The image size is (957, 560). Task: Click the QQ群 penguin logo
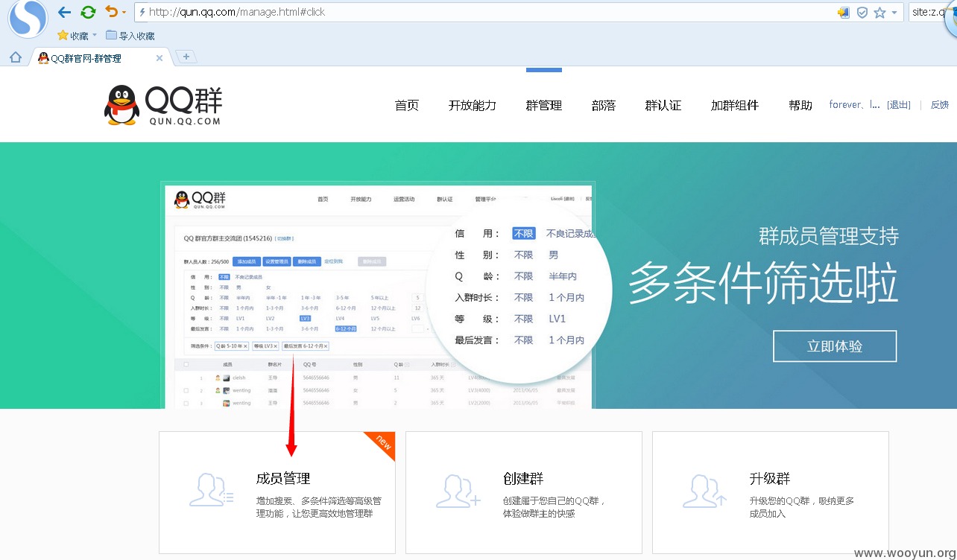point(162,105)
